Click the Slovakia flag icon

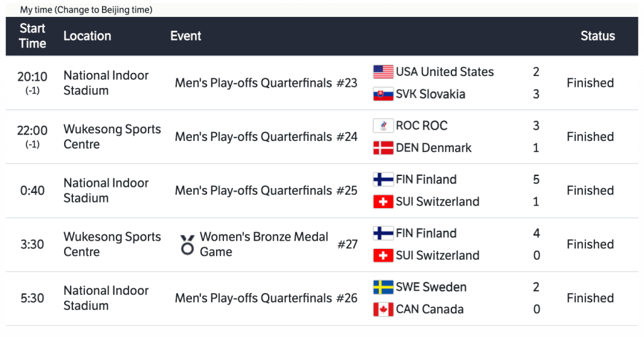tap(383, 94)
